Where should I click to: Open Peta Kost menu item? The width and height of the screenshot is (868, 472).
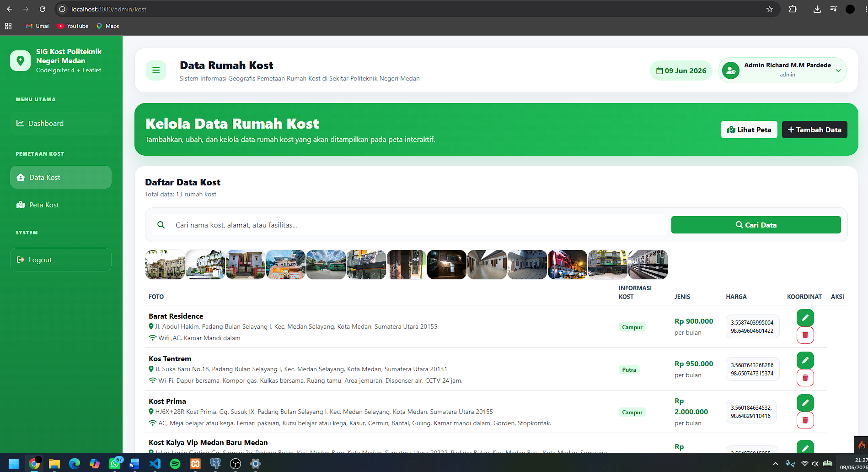(61, 205)
